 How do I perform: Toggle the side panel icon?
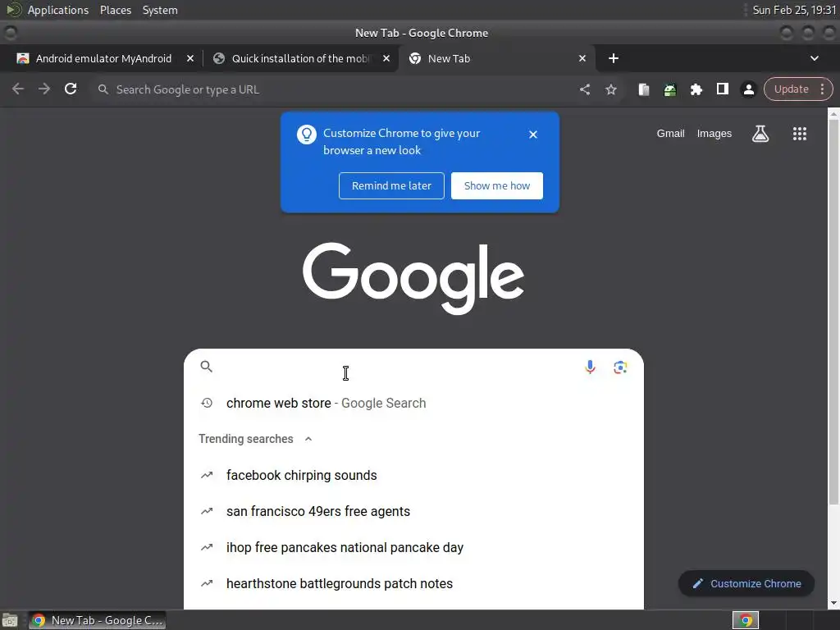coord(723,89)
